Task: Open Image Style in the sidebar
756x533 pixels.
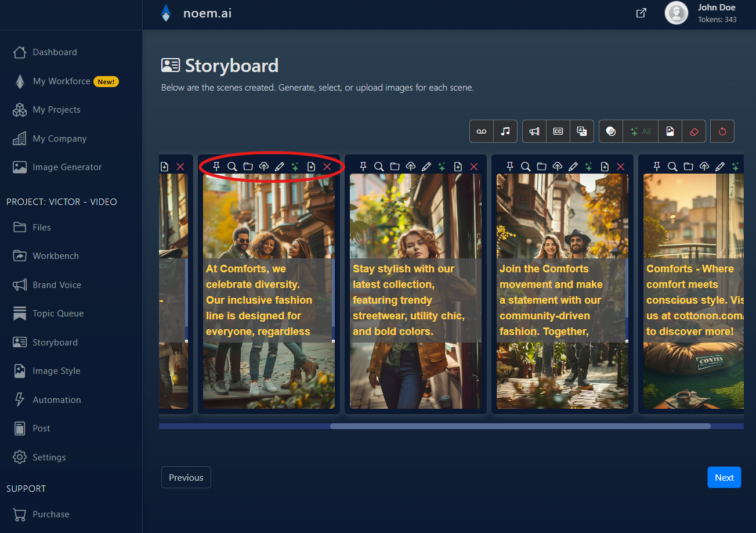Action: 56,371
